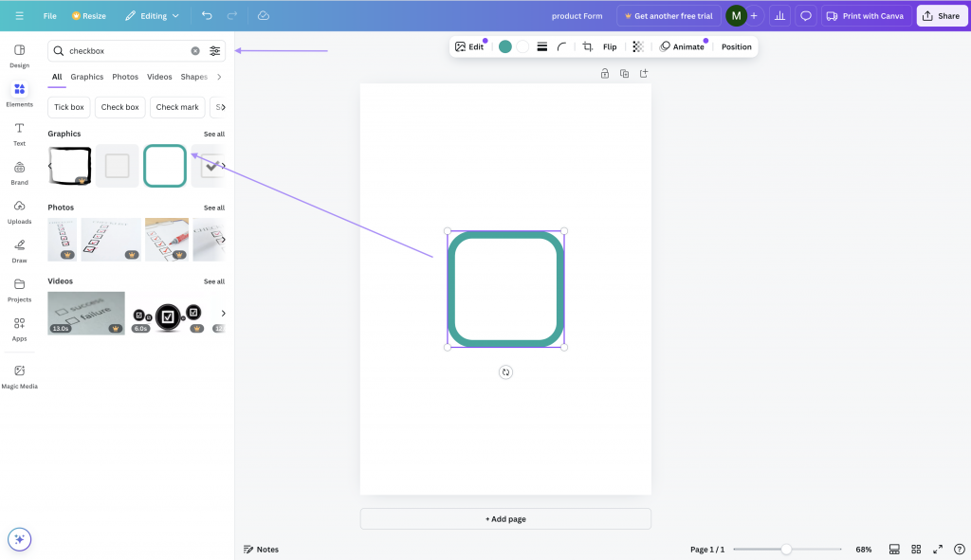Open the Crop tool in the toolbar
The width and height of the screenshot is (971, 560).
587,45
